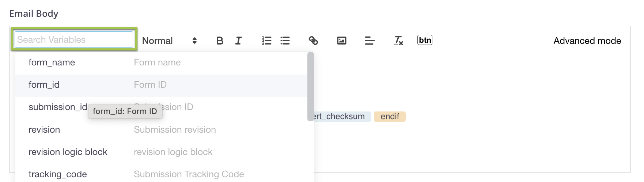Image resolution: width=644 pixels, height=182 pixels.
Task: Click the endif tag in editor
Action: pos(390,117)
